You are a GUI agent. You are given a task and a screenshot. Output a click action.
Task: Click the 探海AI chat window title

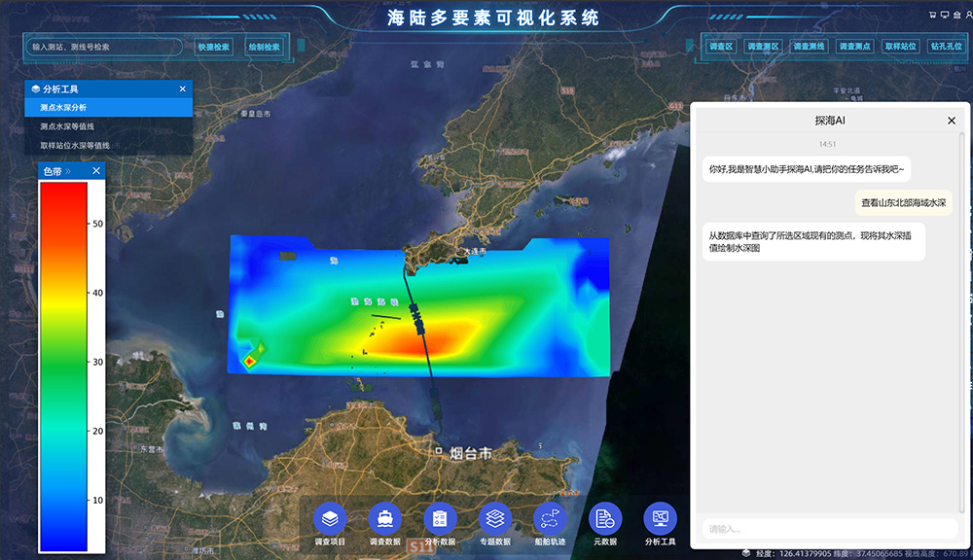[830, 121]
